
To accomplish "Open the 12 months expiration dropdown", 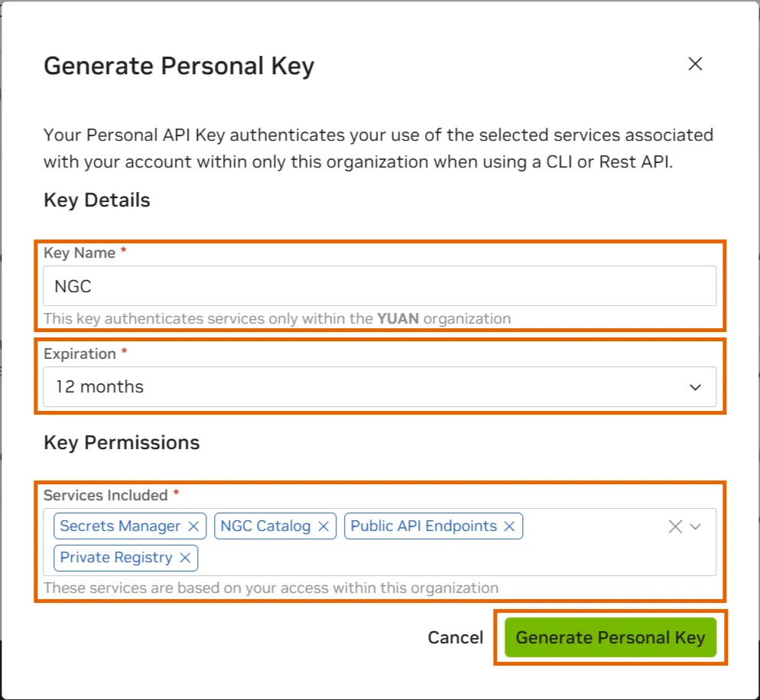I will (367, 387).
